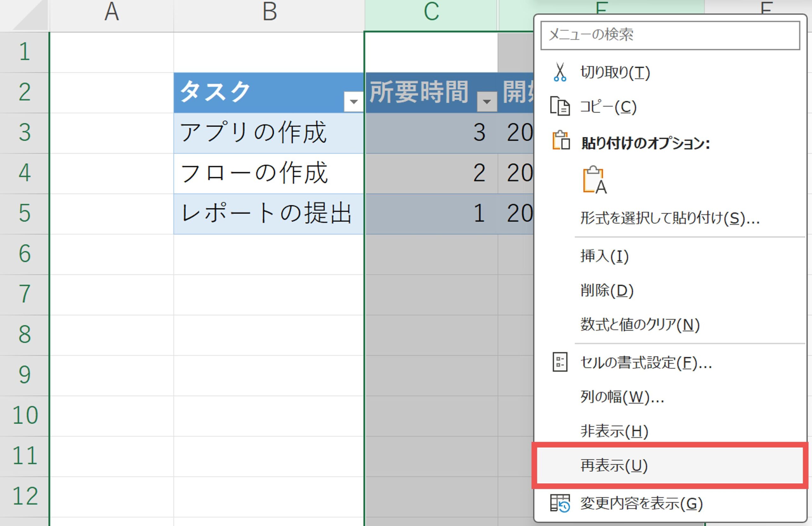Screen dimensions: 812x526
Task: Open 列の幅(W) column width dialog
Action: pos(622,397)
